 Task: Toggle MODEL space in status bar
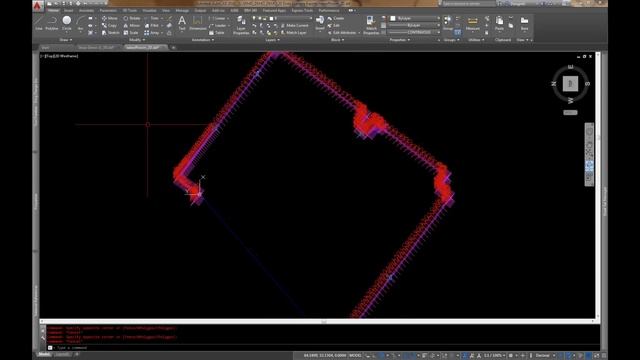(355, 356)
